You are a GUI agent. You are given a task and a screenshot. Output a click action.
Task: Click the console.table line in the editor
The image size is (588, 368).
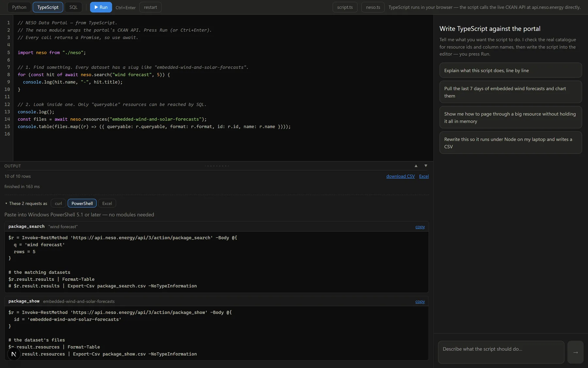click(x=154, y=127)
